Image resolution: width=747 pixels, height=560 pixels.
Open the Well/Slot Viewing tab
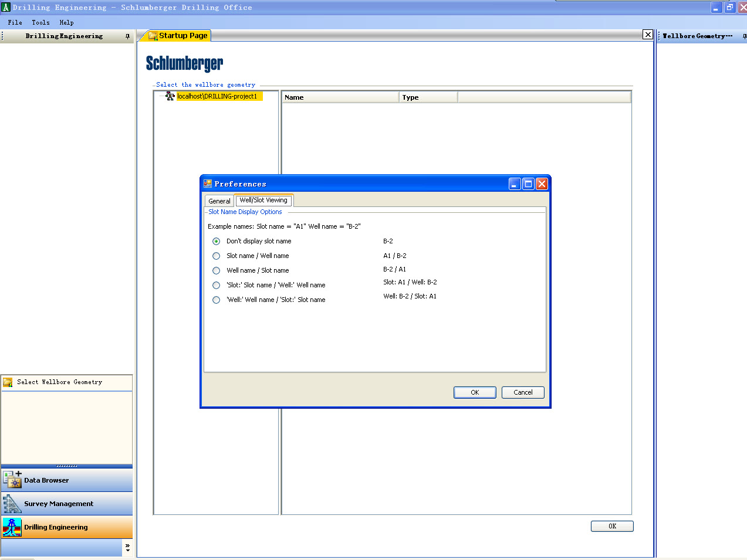click(263, 200)
